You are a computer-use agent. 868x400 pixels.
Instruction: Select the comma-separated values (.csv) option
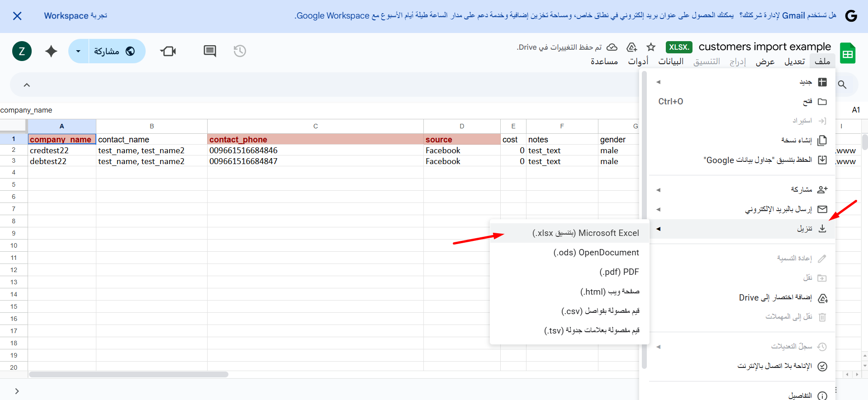tap(600, 311)
